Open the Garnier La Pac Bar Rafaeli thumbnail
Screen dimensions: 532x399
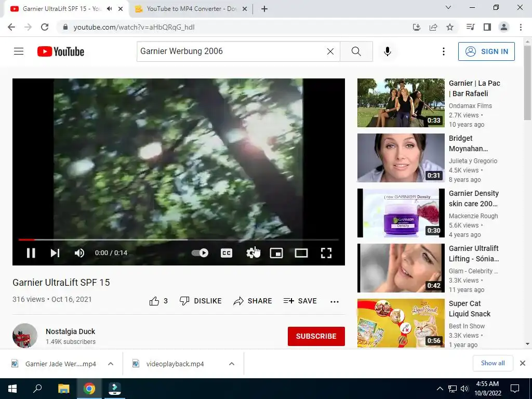(x=401, y=103)
